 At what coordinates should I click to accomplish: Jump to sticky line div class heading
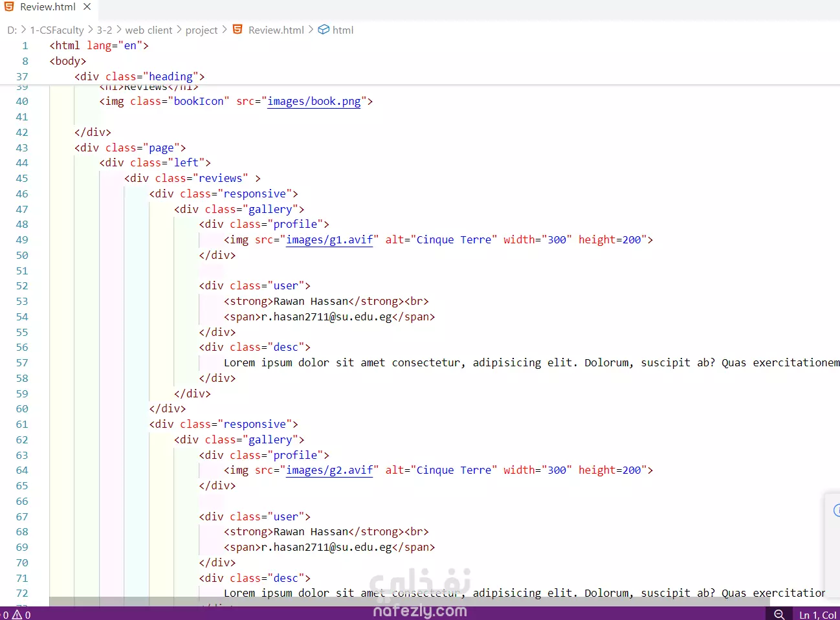[139, 76]
